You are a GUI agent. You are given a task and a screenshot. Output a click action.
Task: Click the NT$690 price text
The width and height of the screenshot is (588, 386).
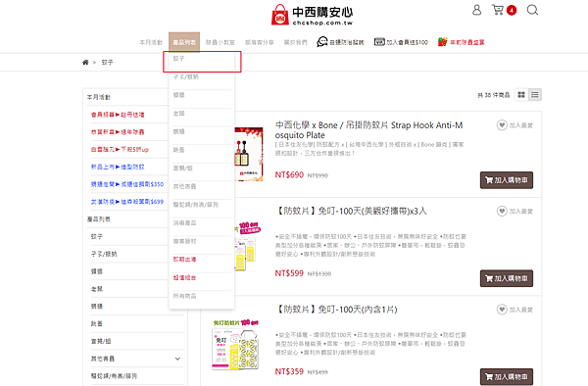click(289, 175)
